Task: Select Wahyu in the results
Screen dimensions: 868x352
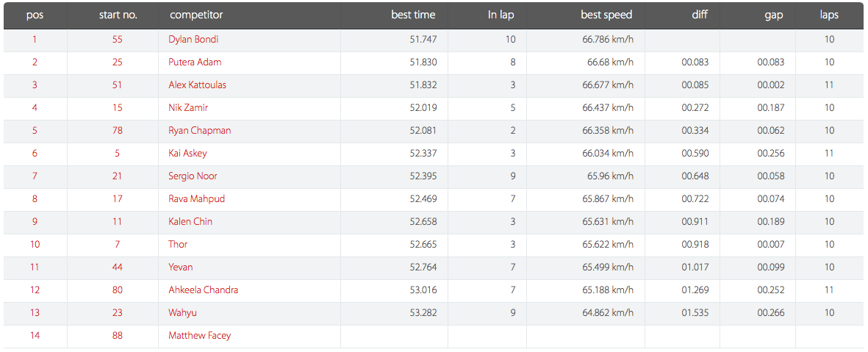Action: (x=183, y=313)
